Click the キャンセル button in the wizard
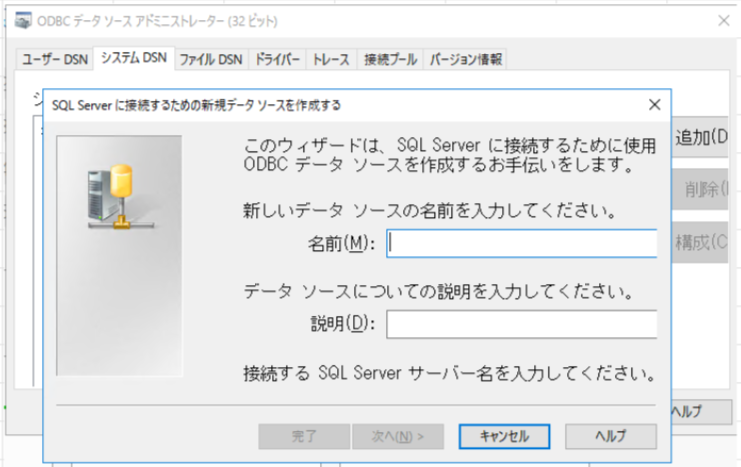The width and height of the screenshot is (741, 467). [x=504, y=436]
